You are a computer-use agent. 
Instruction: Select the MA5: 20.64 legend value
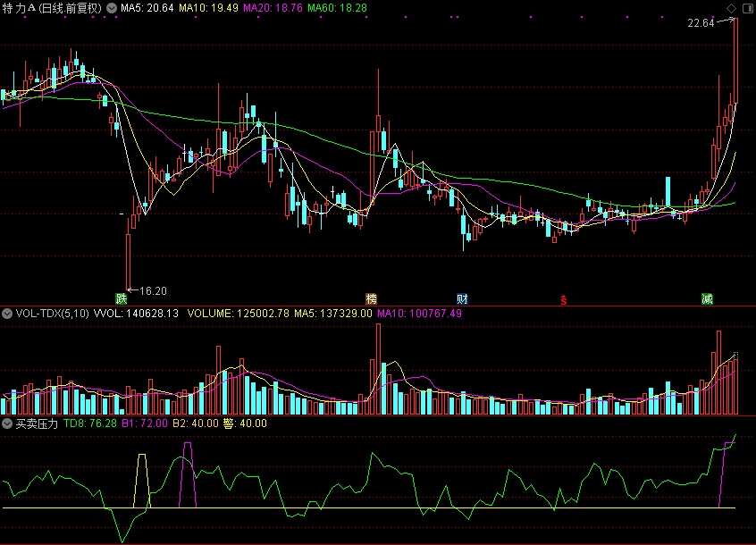pyautogui.click(x=147, y=8)
